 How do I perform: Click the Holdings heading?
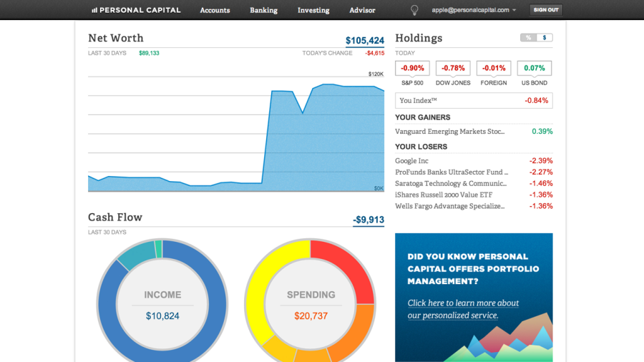tap(419, 38)
